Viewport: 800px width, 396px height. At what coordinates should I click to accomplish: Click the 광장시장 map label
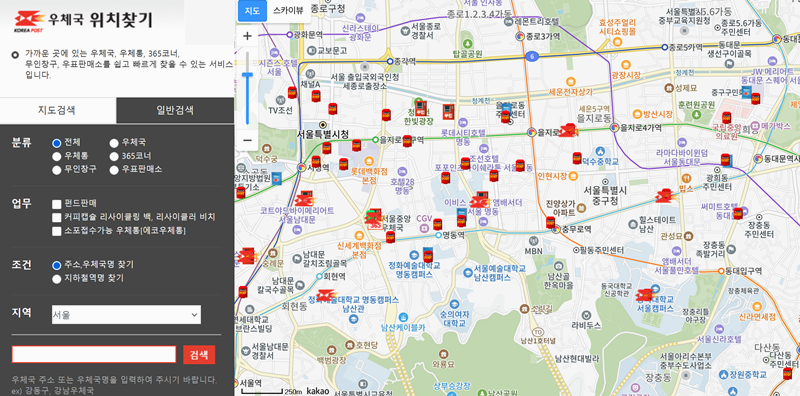pyautogui.click(x=626, y=75)
